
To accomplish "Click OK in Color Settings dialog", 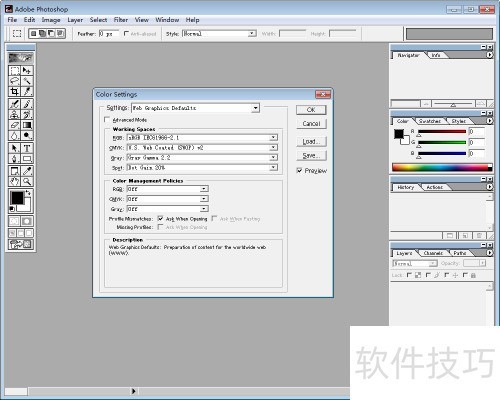I will [x=311, y=110].
